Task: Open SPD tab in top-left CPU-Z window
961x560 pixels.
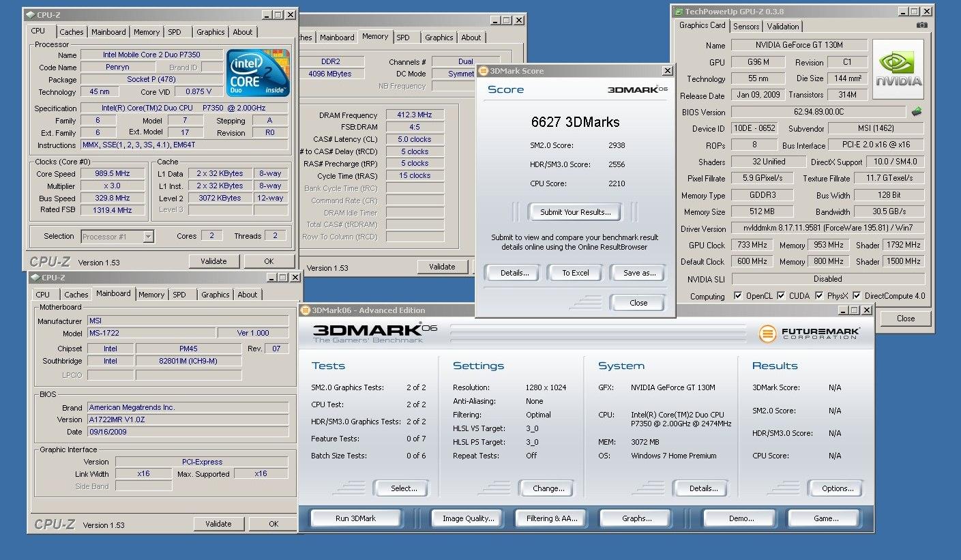Action: pos(175,32)
